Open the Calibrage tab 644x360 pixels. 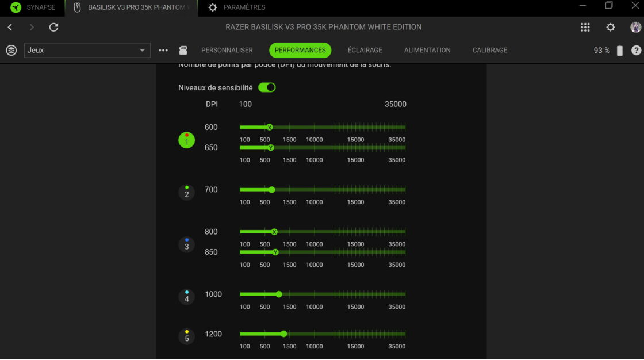click(489, 50)
